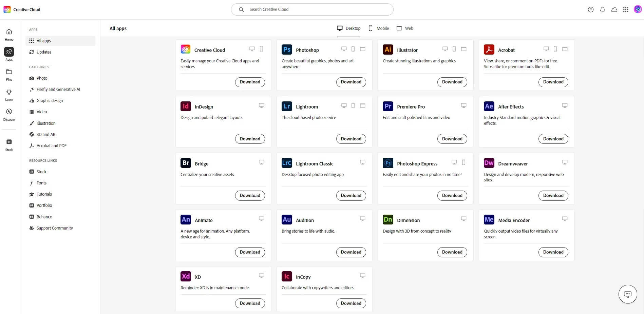Viewport: 644px width, 314px height.
Task: Click the InCopy Ic app icon
Action: [x=287, y=276]
